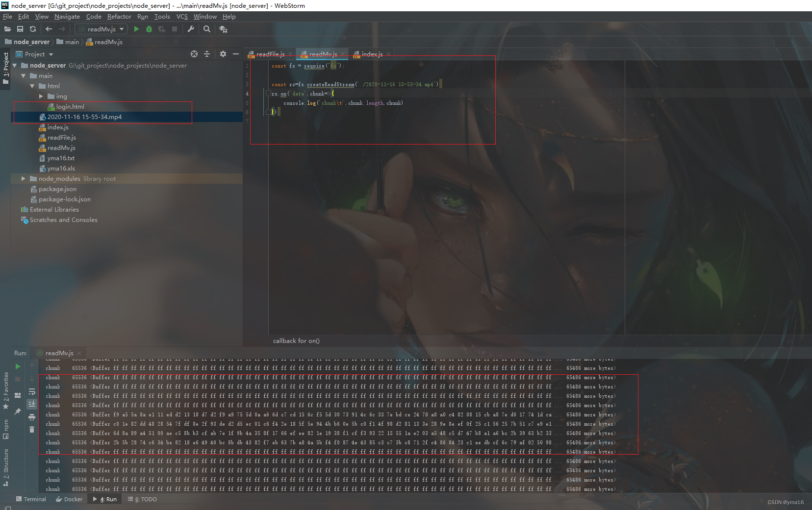Image resolution: width=812 pixels, height=510 pixels.
Task: Toggle the 1: Project side tab
Action: [6, 68]
